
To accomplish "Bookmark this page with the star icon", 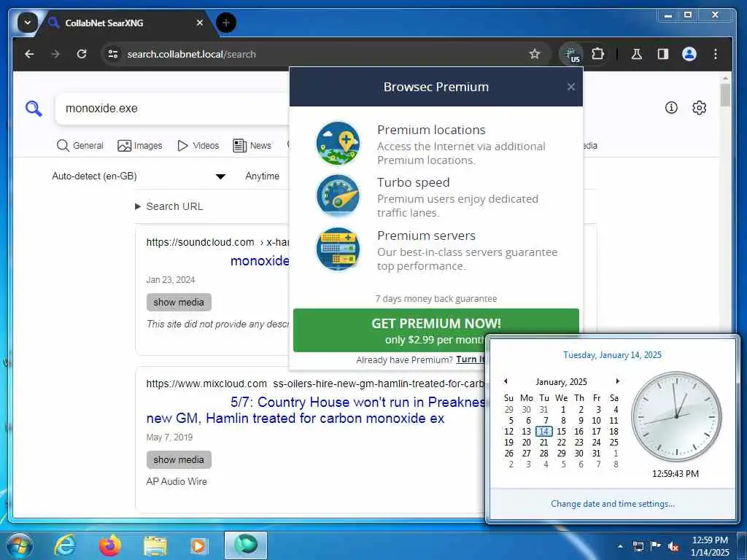I will (535, 54).
